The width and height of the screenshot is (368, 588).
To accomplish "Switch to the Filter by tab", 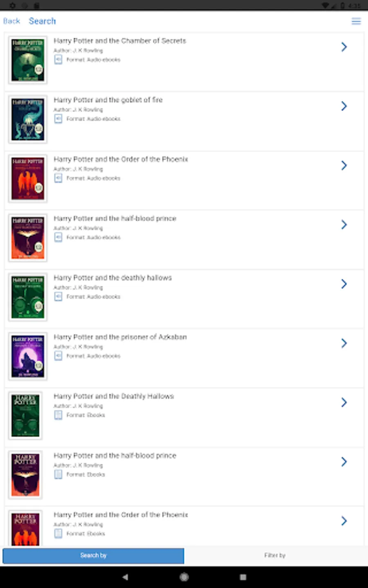I will tap(275, 556).
